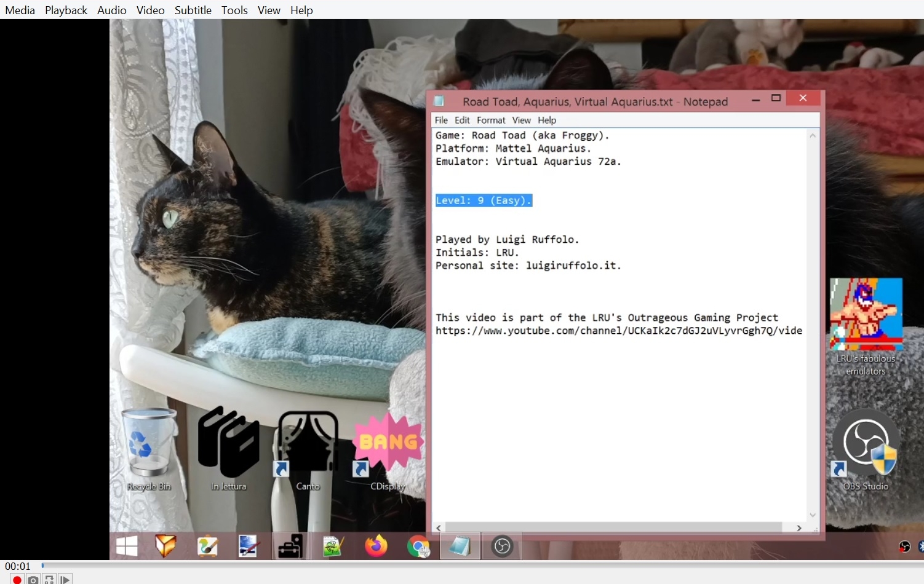Open the Windows Start button
The image size is (924, 584).
(127, 546)
